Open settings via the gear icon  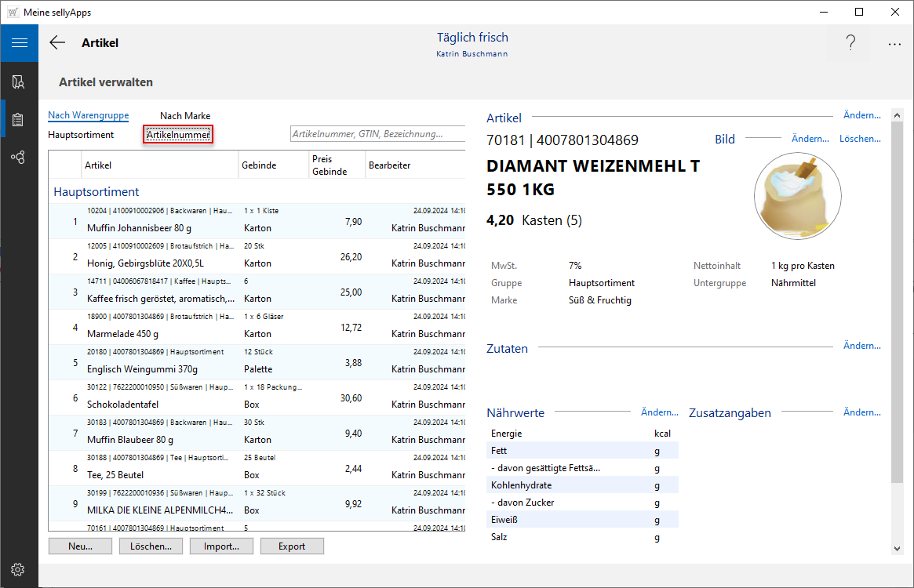pyautogui.click(x=19, y=569)
